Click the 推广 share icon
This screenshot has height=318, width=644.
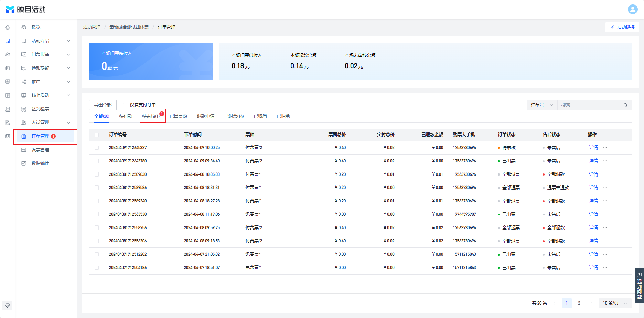[24, 82]
